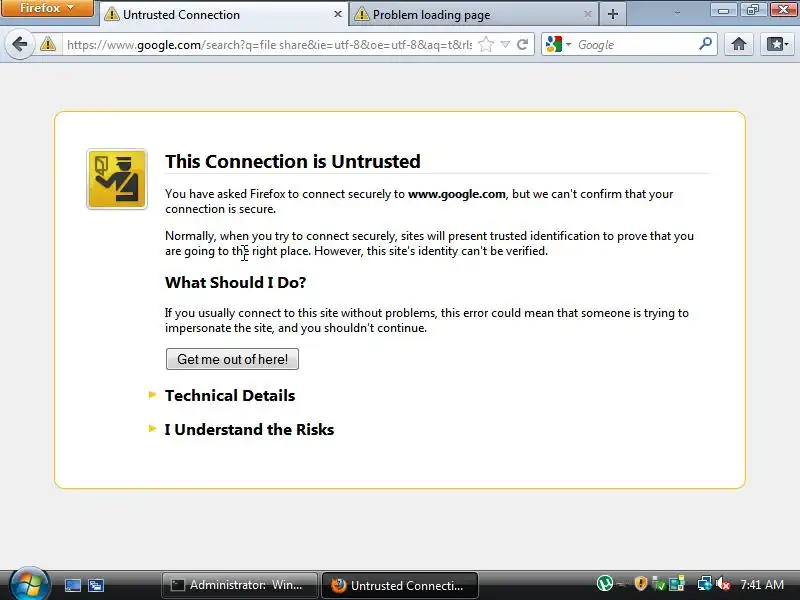Click Switch between windows quick launch icon
Viewport: 800px width, 600px height.
(96, 585)
